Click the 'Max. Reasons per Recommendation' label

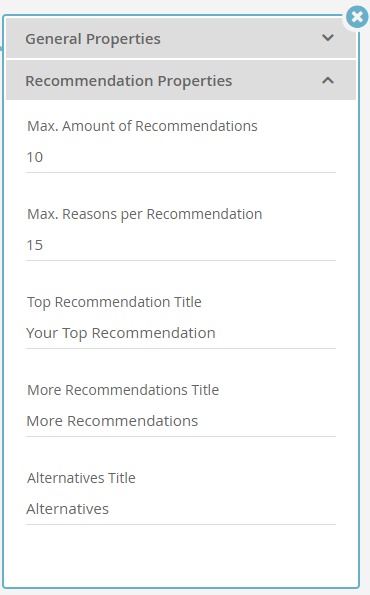click(x=145, y=214)
